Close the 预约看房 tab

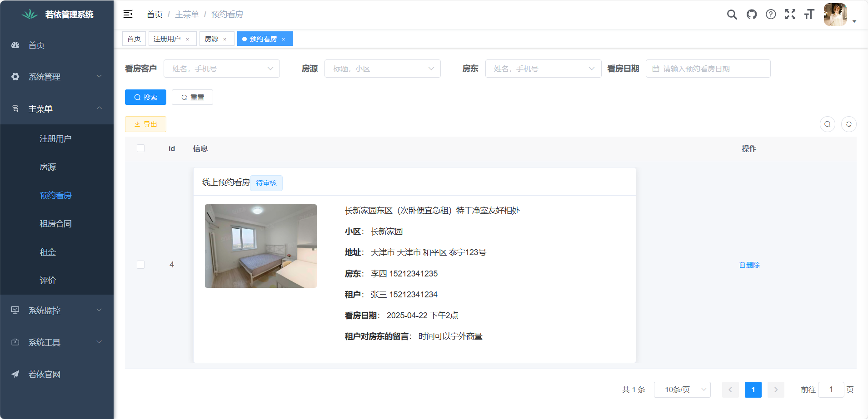[283, 39]
